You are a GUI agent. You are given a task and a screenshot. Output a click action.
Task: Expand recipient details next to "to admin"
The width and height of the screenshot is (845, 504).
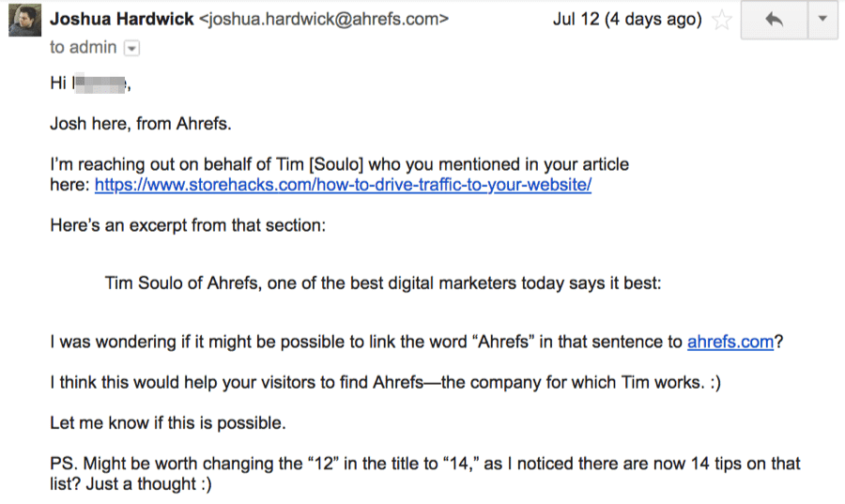(131, 48)
